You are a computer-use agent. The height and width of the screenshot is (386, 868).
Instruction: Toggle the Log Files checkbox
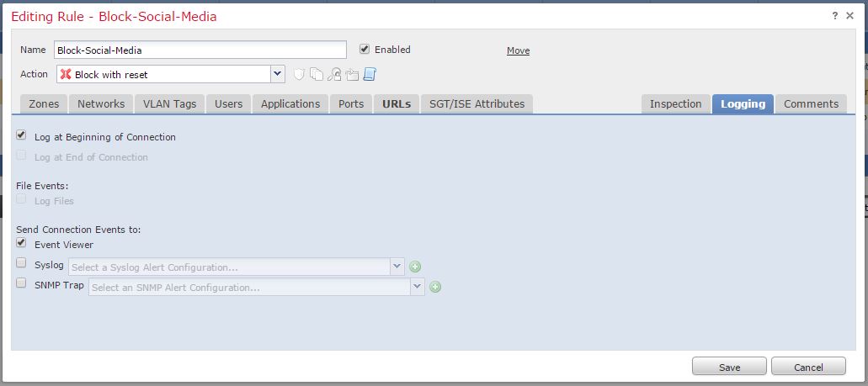pos(21,199)
